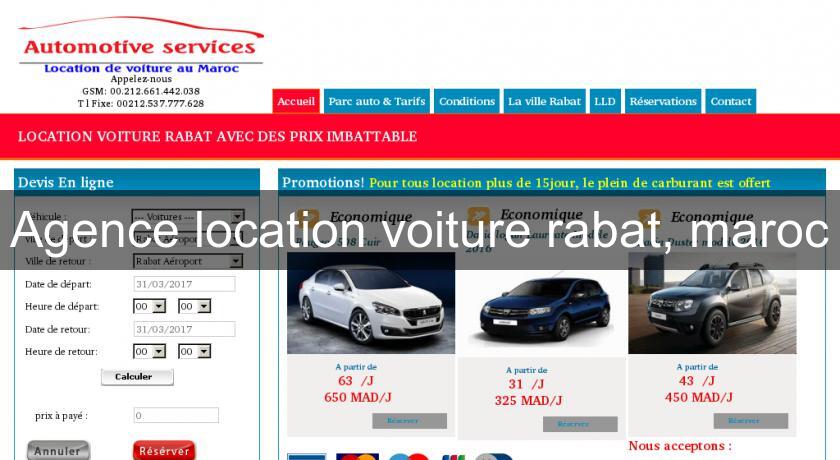Go to Parc auto & Tarifs page

pos(377,101)
